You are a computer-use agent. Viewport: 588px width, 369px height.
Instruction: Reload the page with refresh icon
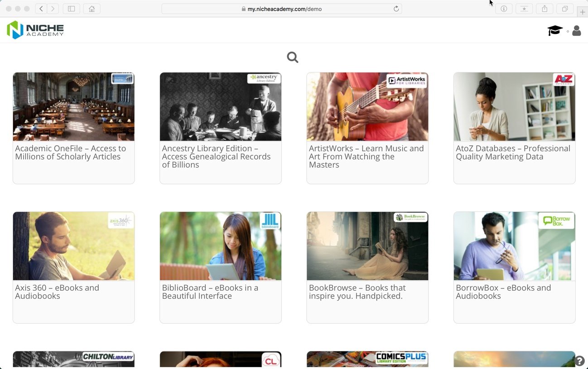point(396,9)
